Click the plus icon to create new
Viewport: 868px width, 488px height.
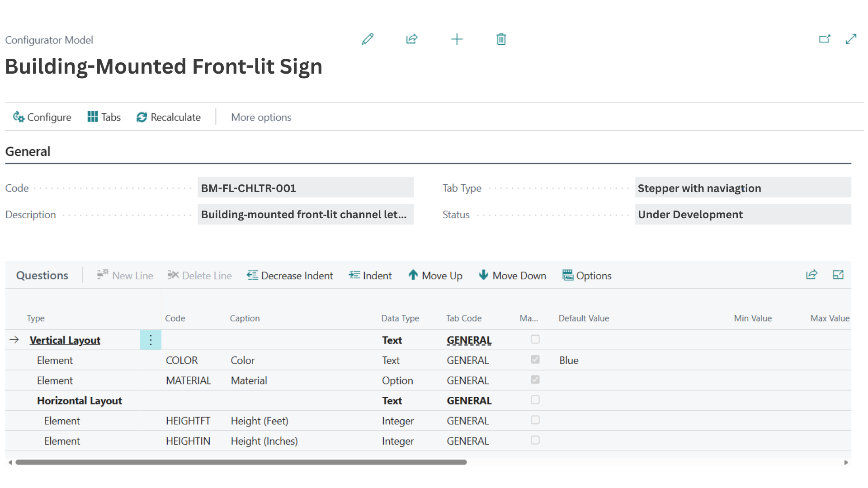click(x=457, y=39)
